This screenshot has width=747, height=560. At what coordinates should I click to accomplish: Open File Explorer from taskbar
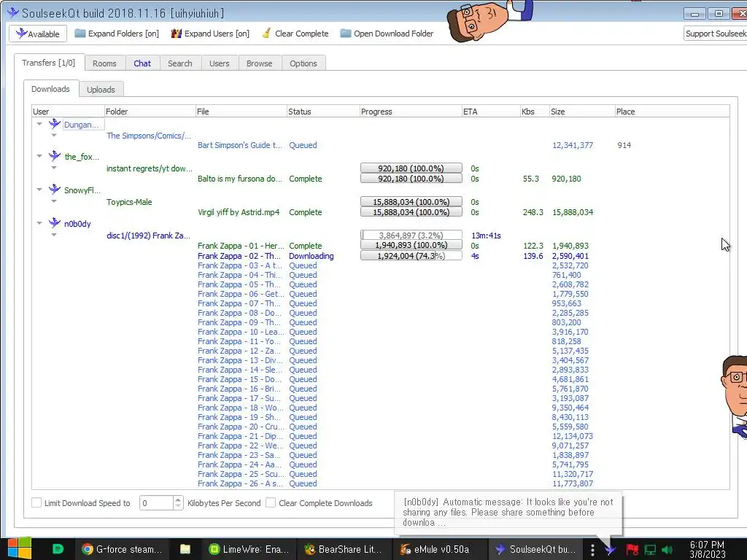pyautogui.click(x=185, y=549)
